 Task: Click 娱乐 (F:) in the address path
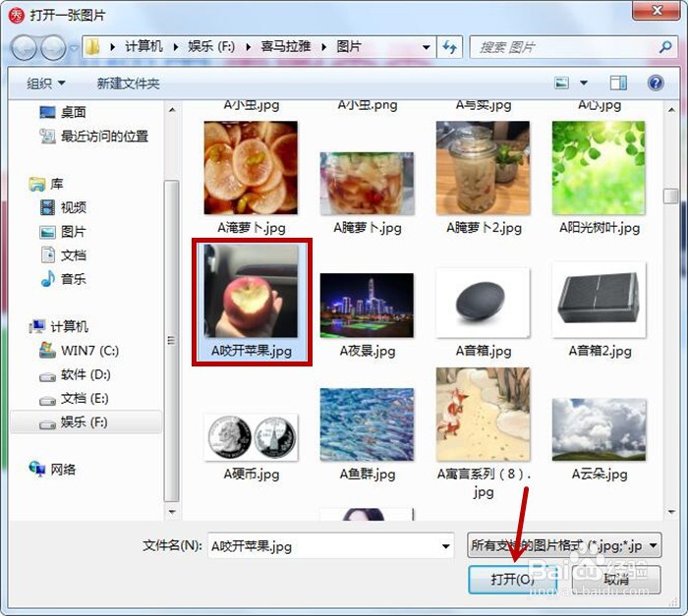click(x=211, y=46)
